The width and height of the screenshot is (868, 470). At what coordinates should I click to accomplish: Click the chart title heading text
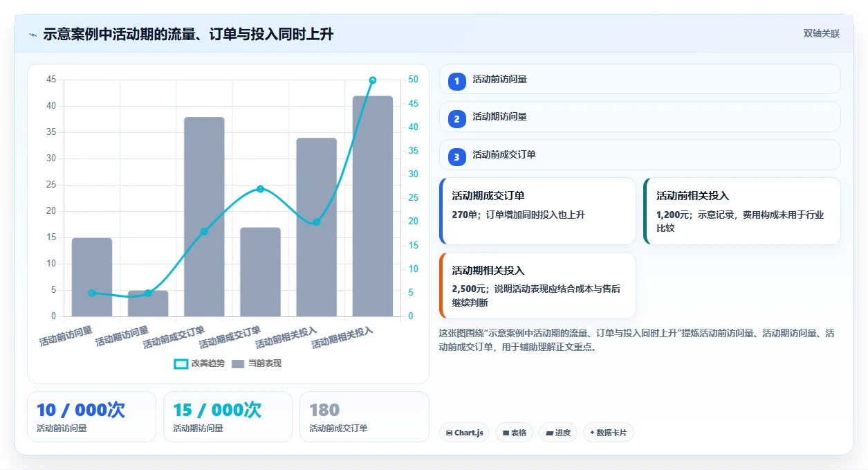[188, 34]
